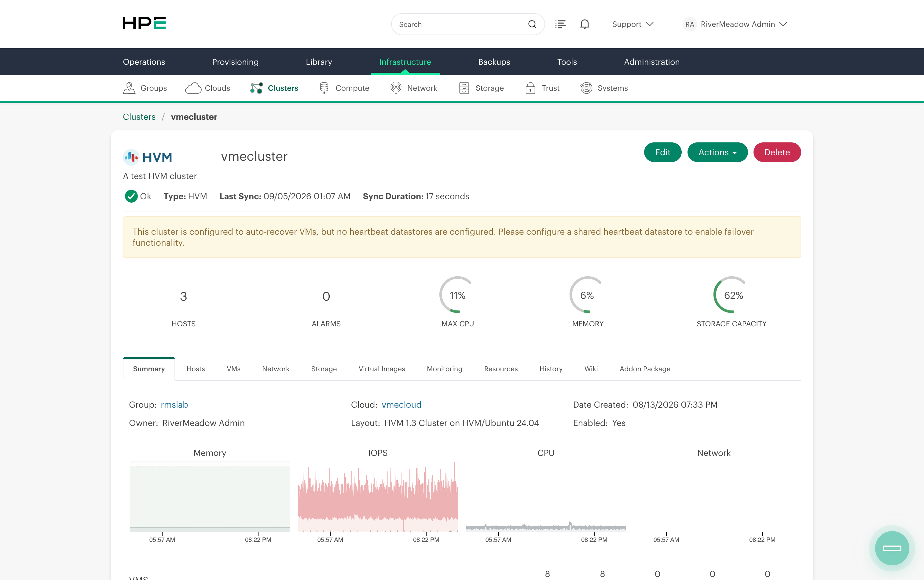Image resolution: width=924 pixels, height=580 pixels.
Task: Expand the Support dropdown
Action: (632, 24)
